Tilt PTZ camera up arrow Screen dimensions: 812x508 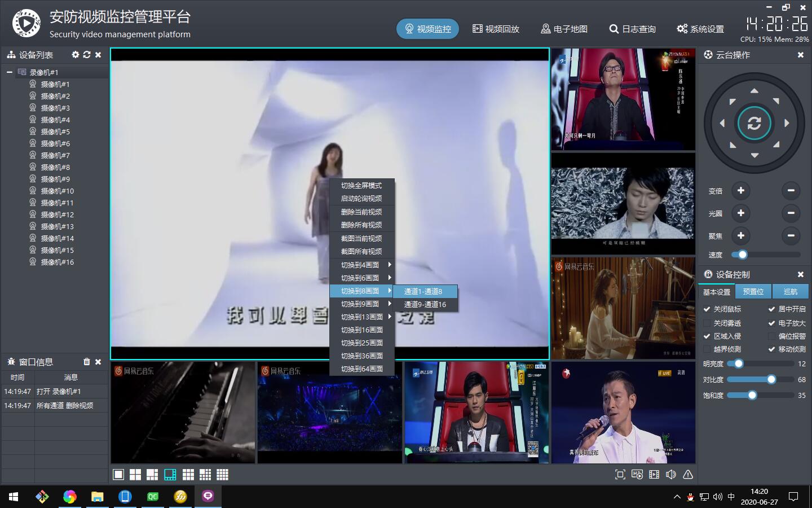pyautogui.click(x=754, y=91)
